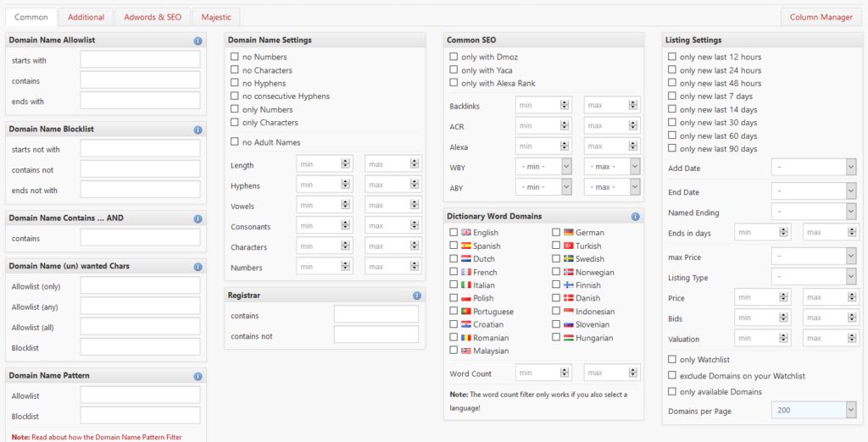Image resolution: width=868 pixels, height=442 pixels.
Task: Tick the only new last 7 days checkbox
Action: pos(672,97)
